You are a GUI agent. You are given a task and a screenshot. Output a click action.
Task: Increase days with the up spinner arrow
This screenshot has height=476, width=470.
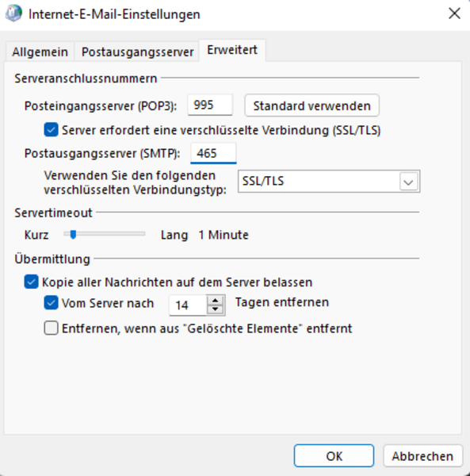click(x=216, y=300)
